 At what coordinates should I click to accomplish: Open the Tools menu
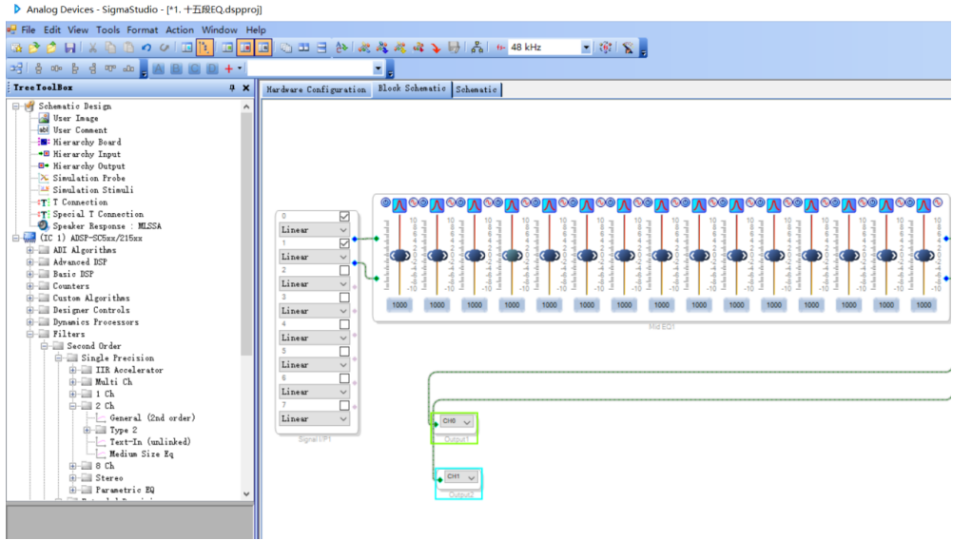107,29
